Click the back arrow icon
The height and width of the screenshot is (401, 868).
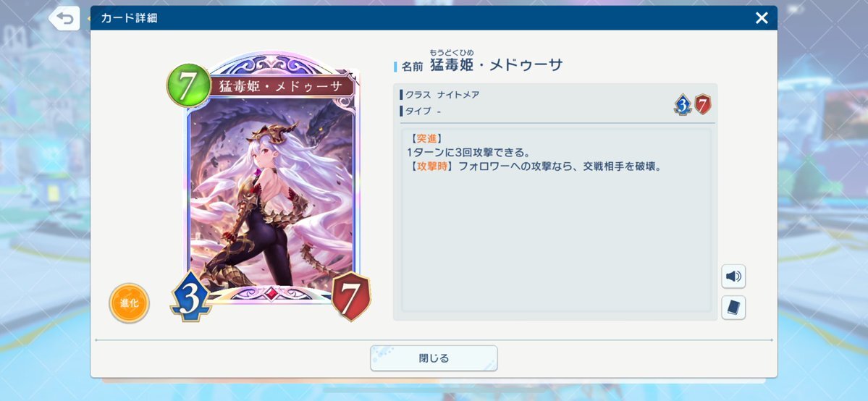click(x=64, y=19)
